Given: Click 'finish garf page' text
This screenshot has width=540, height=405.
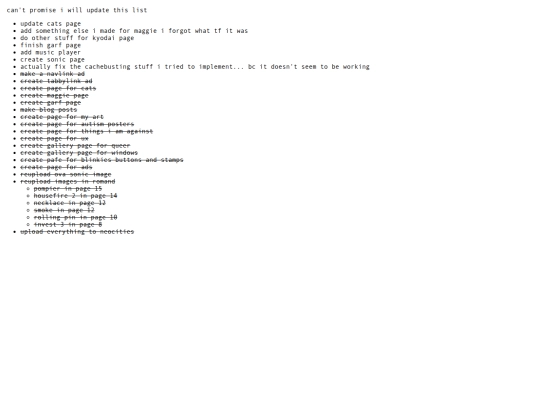Looking at the screenshot, I should (51, 45).
